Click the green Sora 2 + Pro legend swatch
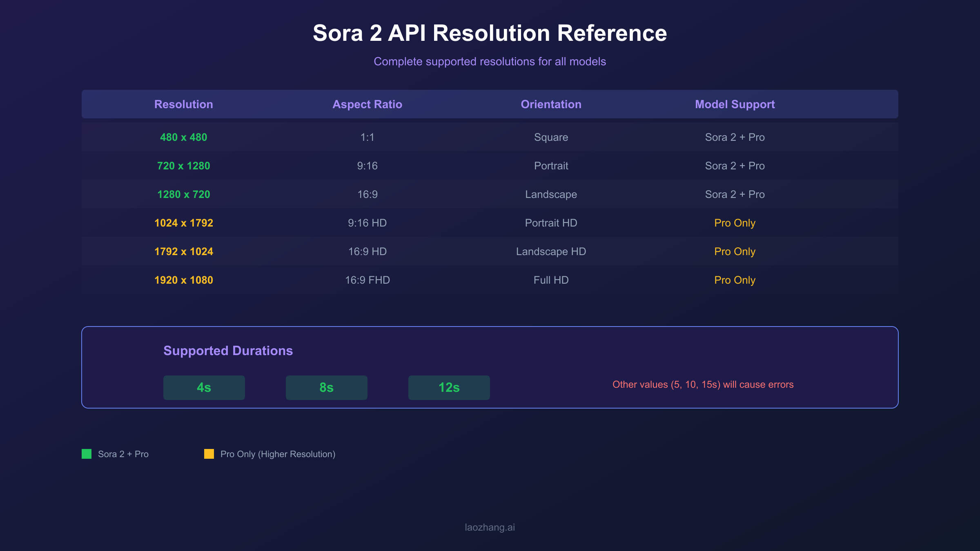The image size is (980, 551). click(x=86, y=454)
